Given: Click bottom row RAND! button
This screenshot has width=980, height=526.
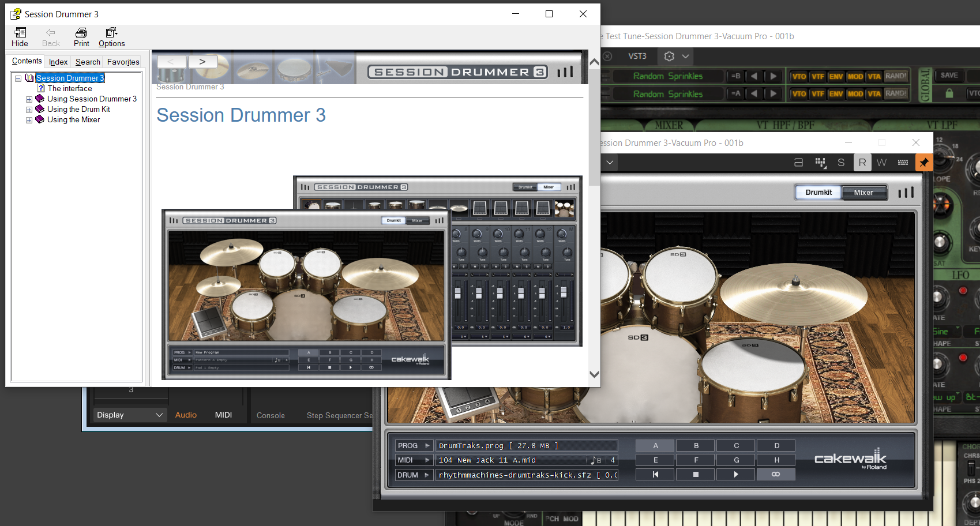Looking at the screenshot, I should tap(896, 93).
